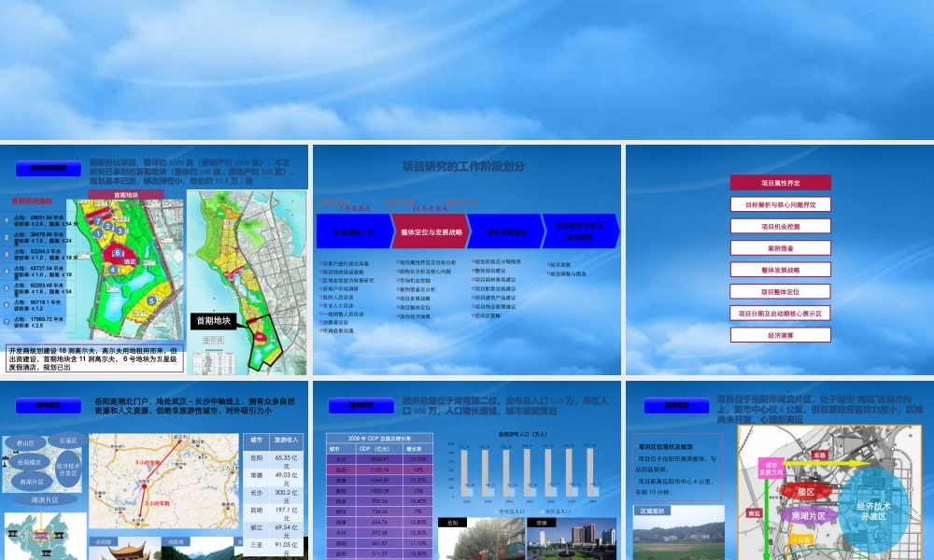Select the 2008年 GDP table header
Image resolution: width=934 pixels, height=560 pixels.
(379, 438)
